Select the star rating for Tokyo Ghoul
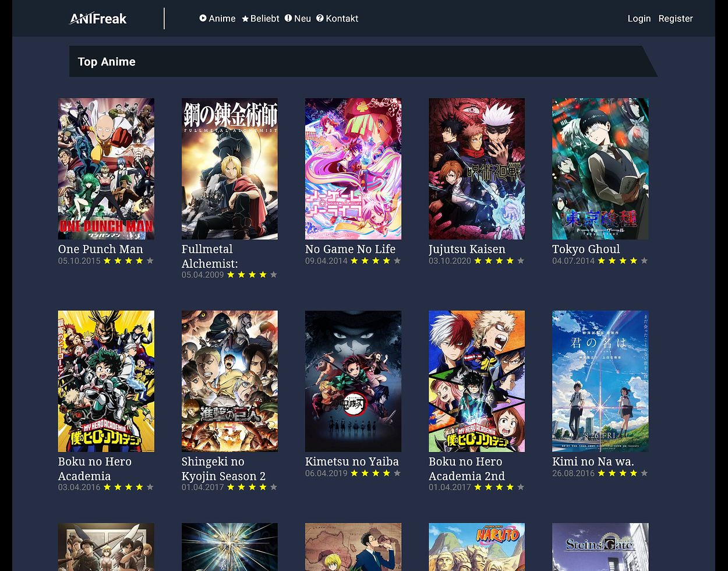The width and height of the screenshot is (728, 571). point(623,260)
